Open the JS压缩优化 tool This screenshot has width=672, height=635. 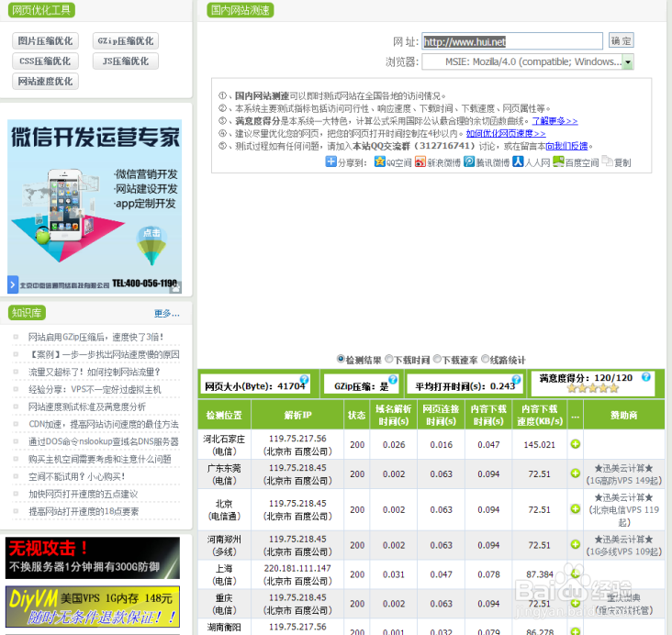click(126, 61)
